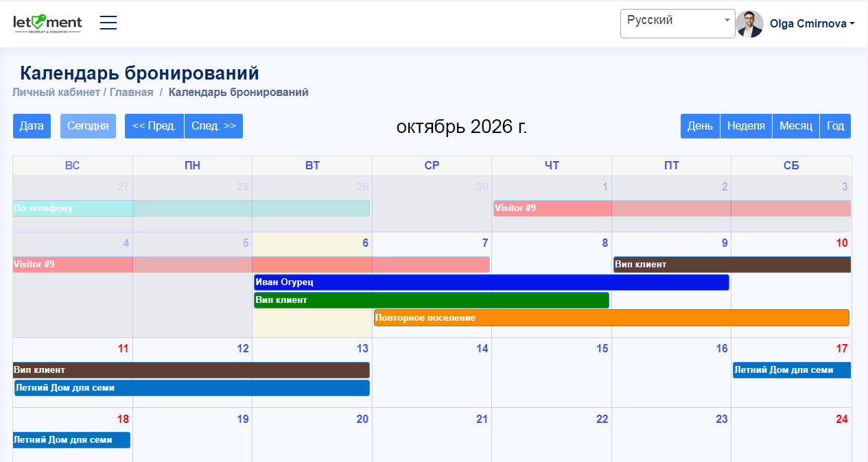Go to Главная breadcrumb link
The image size is (868, 462).
click(x=132, y=92)
